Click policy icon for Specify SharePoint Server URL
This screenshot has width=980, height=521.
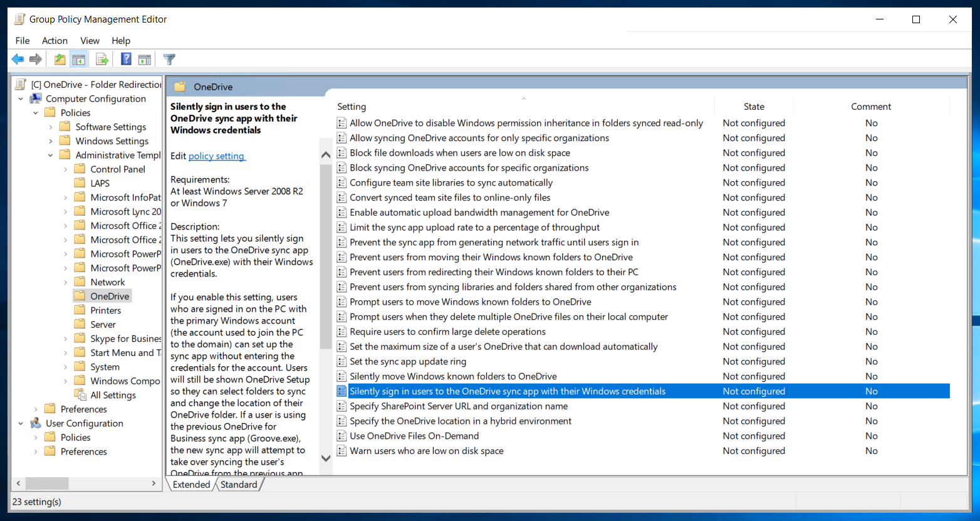point(341,406)
